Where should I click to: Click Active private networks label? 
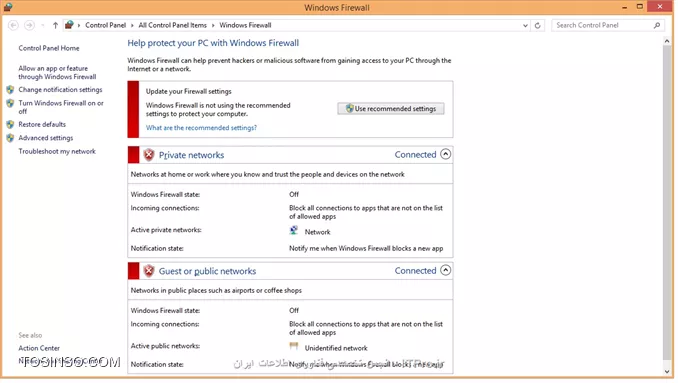(166, 230)
